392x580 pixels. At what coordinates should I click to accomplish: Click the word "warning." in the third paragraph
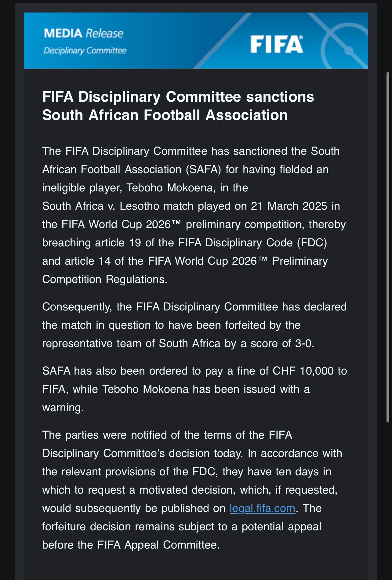pyautogui.click(x=63, y=408)
